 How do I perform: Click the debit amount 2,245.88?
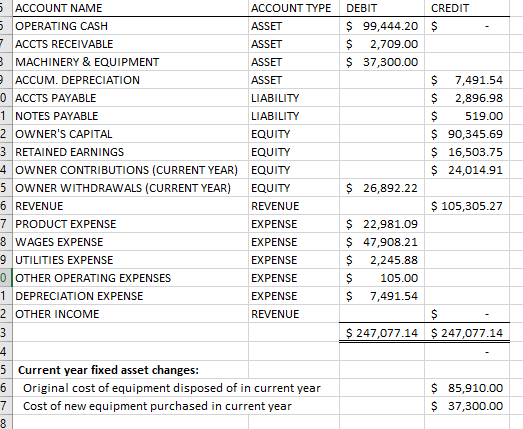click(382, 260)
